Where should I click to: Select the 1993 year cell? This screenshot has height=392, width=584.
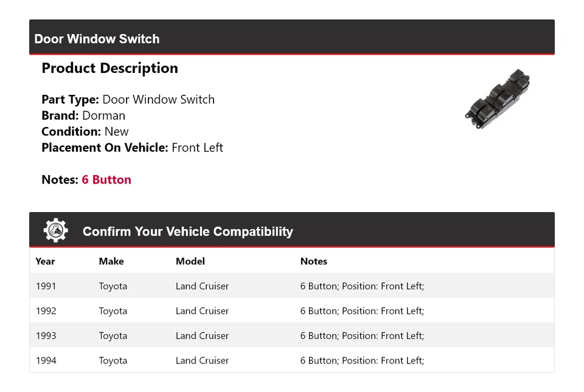coord(46,335)
